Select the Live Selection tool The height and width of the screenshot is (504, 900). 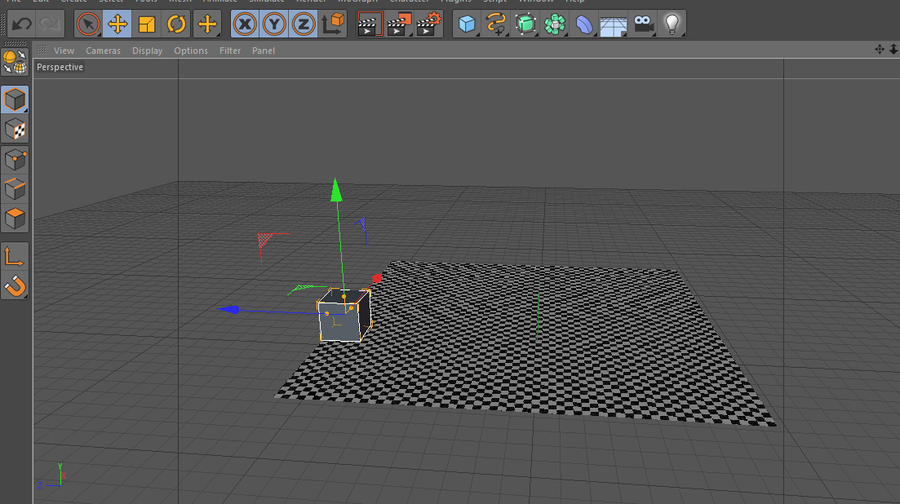88,24
